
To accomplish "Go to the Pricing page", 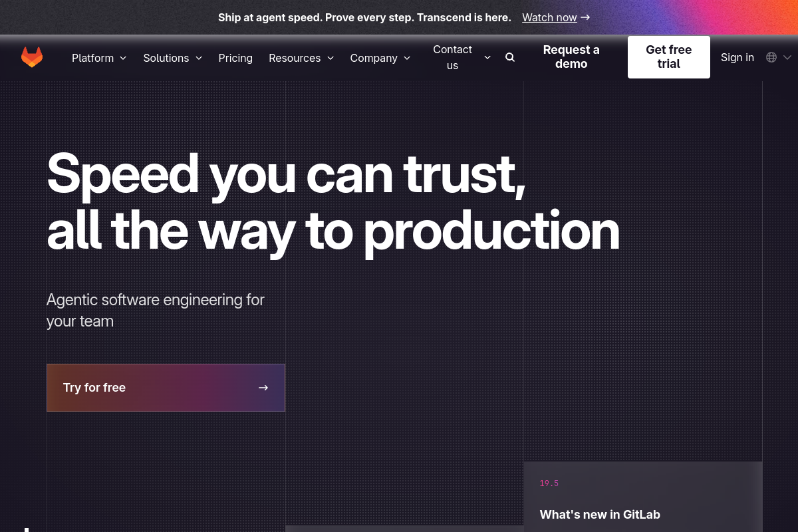I will [x=235, y=58].
